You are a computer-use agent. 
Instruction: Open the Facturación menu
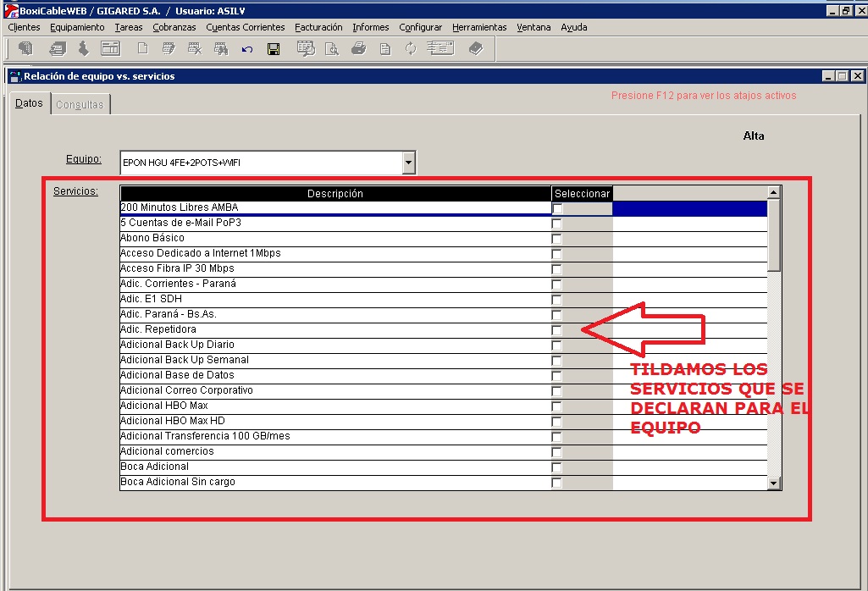(x=318, y=27)
